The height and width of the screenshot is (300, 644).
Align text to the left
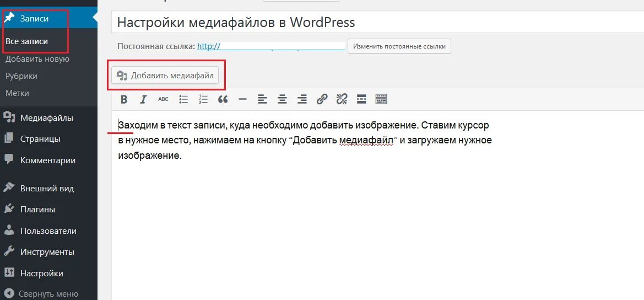262,99
